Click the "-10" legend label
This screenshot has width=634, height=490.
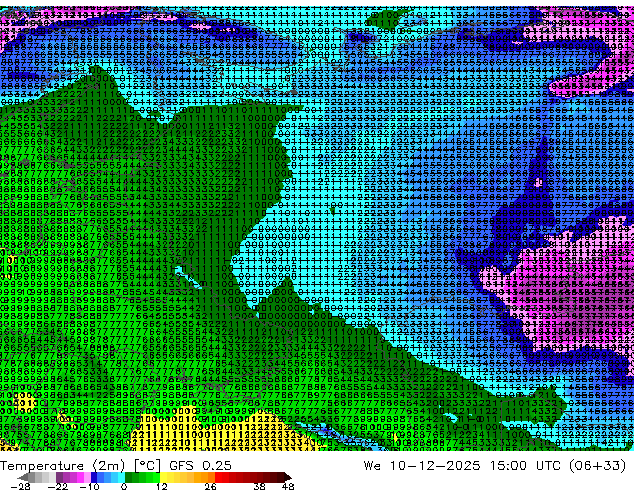point(89,486)
